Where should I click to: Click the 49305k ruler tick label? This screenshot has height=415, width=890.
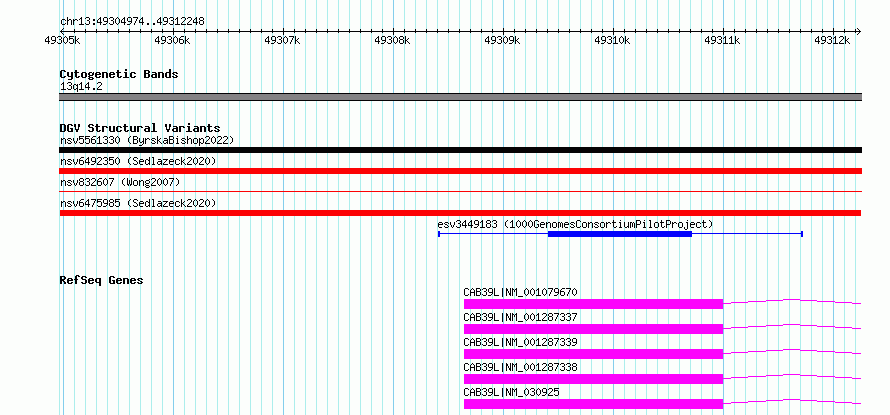[x=62, y=41]
